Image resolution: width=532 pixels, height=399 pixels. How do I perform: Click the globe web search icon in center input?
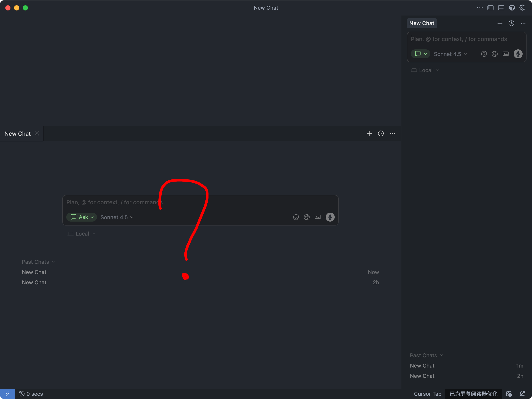tap(306, 217)
